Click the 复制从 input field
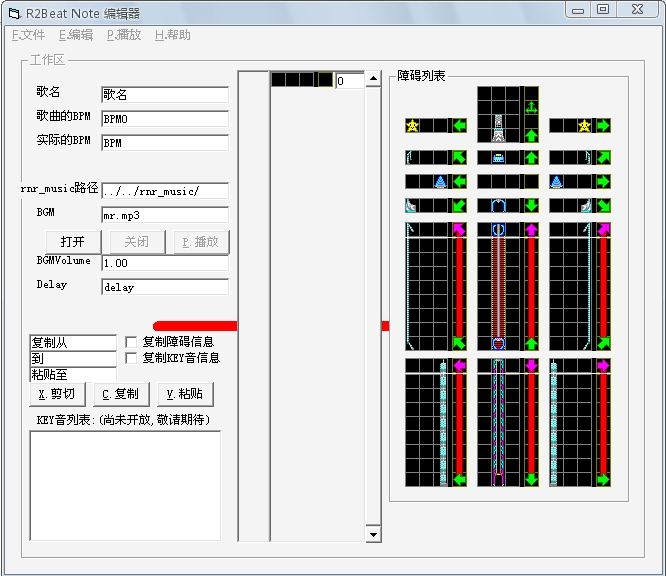666x576 pixels. [x=73, y=343]
